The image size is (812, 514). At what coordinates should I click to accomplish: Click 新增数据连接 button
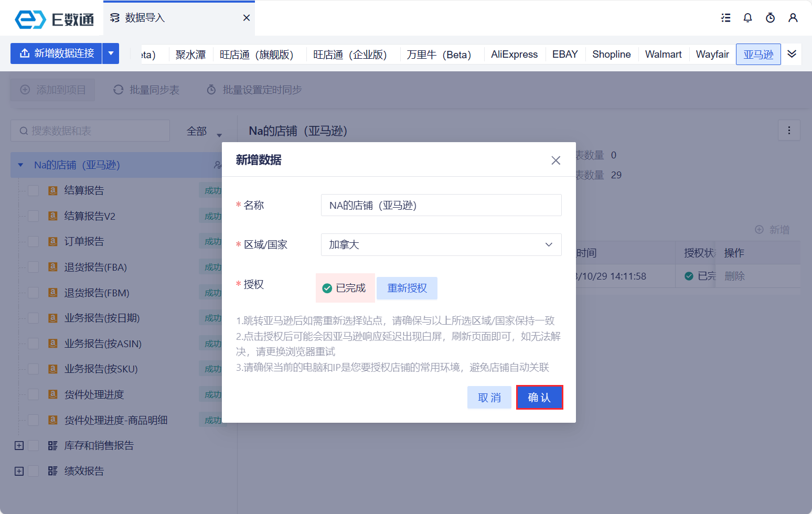point(56,53)
